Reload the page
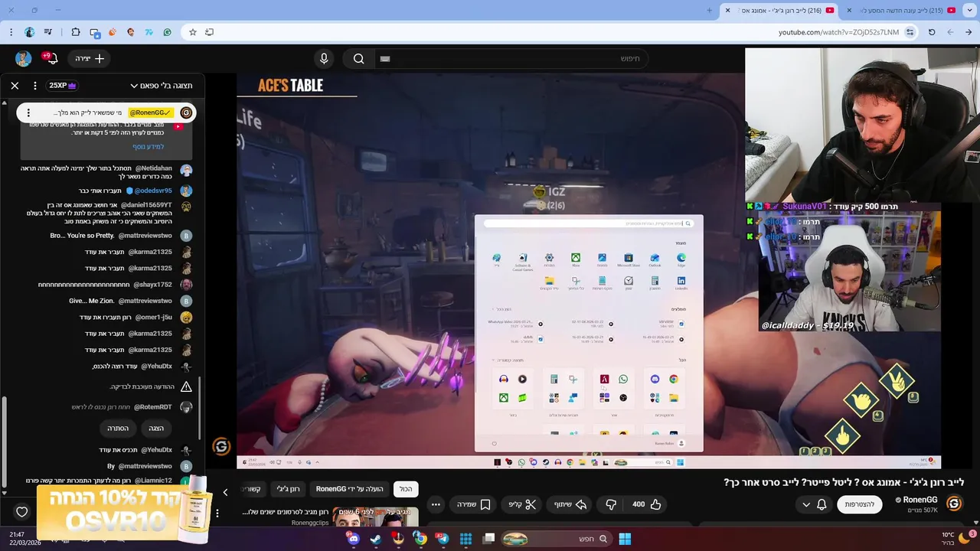980x551 pixels. point(932,32)
